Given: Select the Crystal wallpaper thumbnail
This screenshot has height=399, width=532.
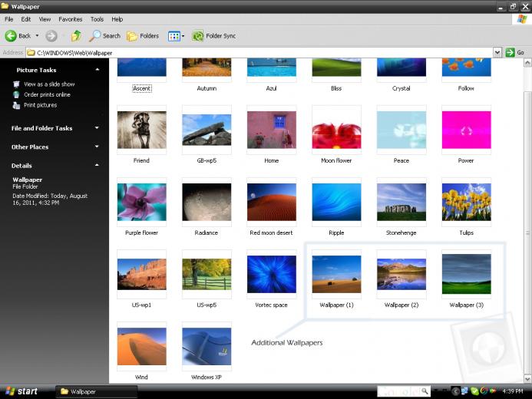Looking at the screenshot, I should 401,68.
